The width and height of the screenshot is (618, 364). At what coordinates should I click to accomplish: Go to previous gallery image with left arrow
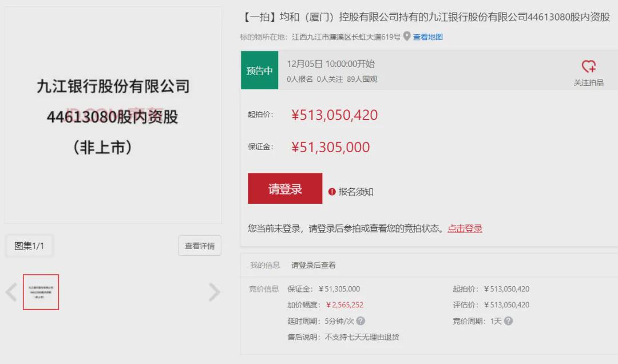[11, 292]
